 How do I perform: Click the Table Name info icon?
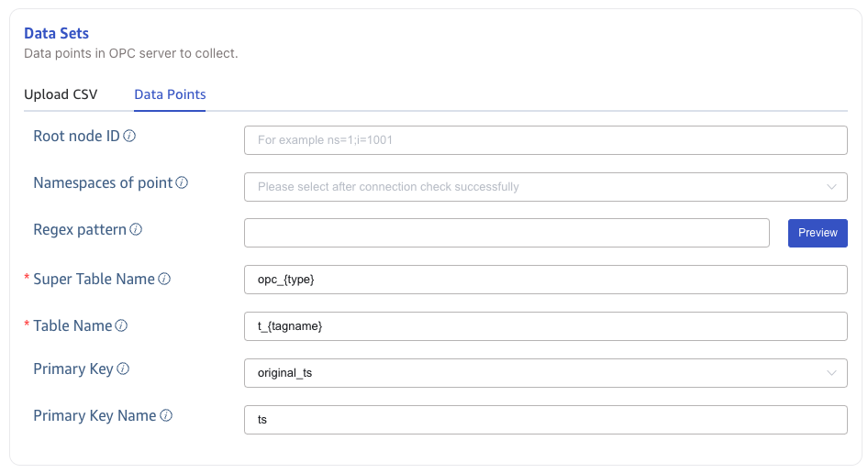pos(121,326)
